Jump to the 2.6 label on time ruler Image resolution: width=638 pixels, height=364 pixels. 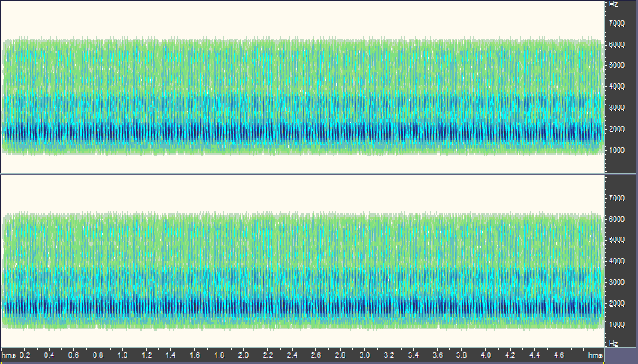(316, 355)
